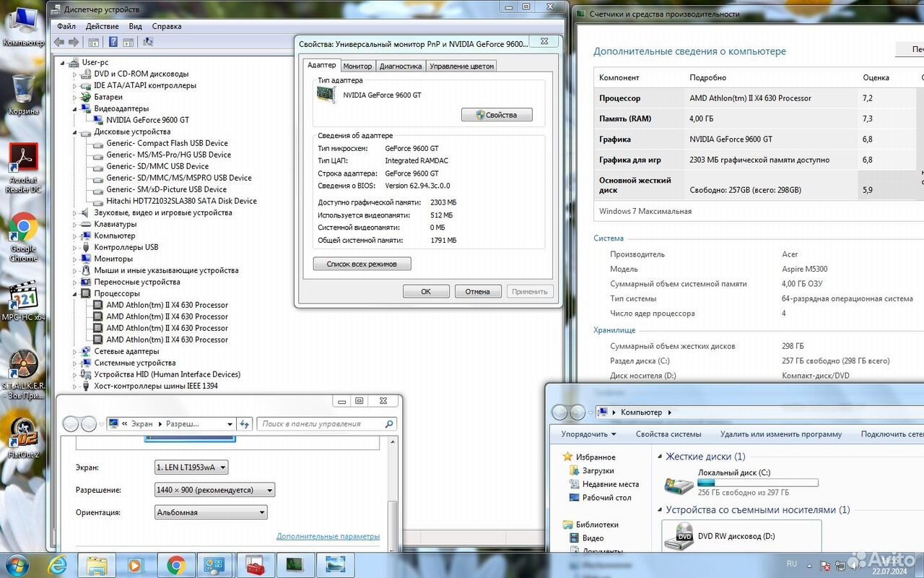Open the Разрешение resolution dropdown

click(x=215, y=490)
